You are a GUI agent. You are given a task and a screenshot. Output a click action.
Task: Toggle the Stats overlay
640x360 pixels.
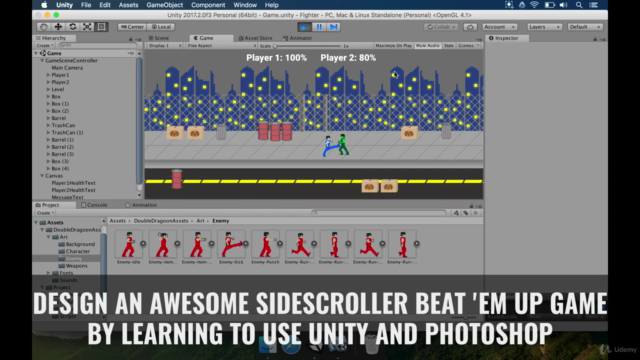tap(449, 46)
